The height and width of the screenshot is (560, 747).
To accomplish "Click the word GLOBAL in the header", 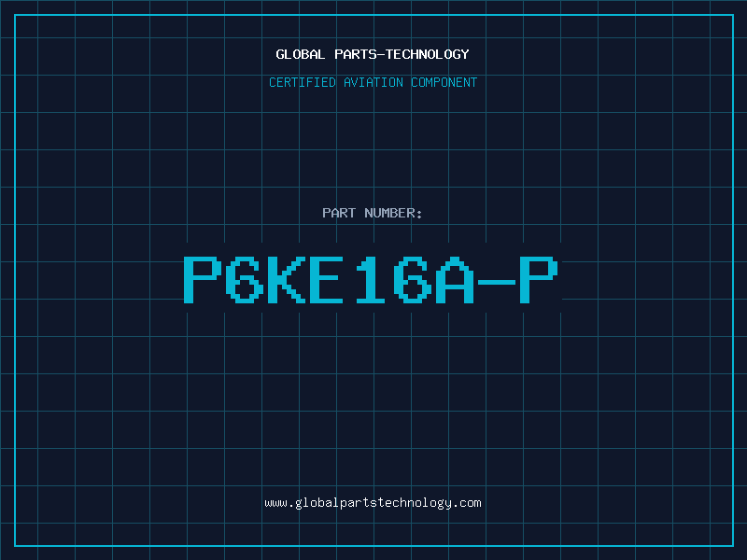I will click(x=300, y=54).
